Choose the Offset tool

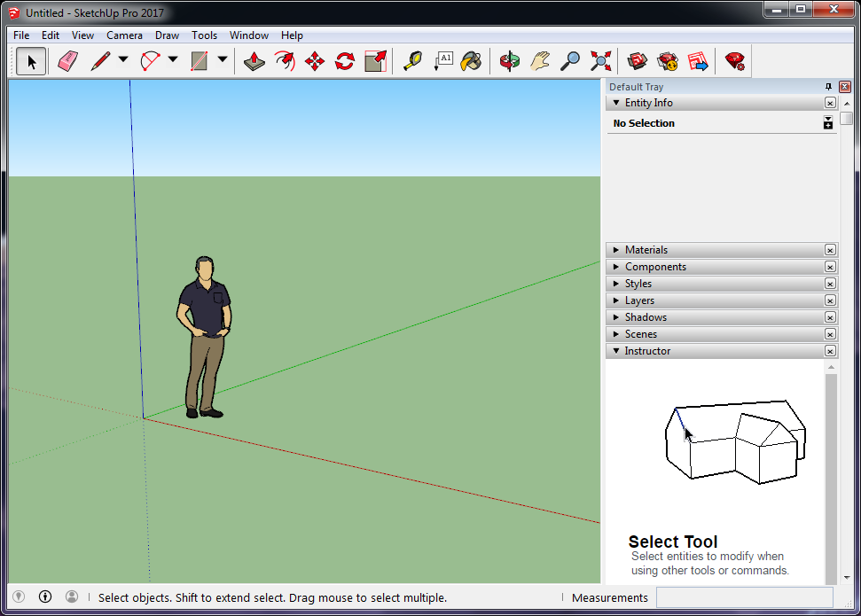pyautogui.click(x=285, y=61)
